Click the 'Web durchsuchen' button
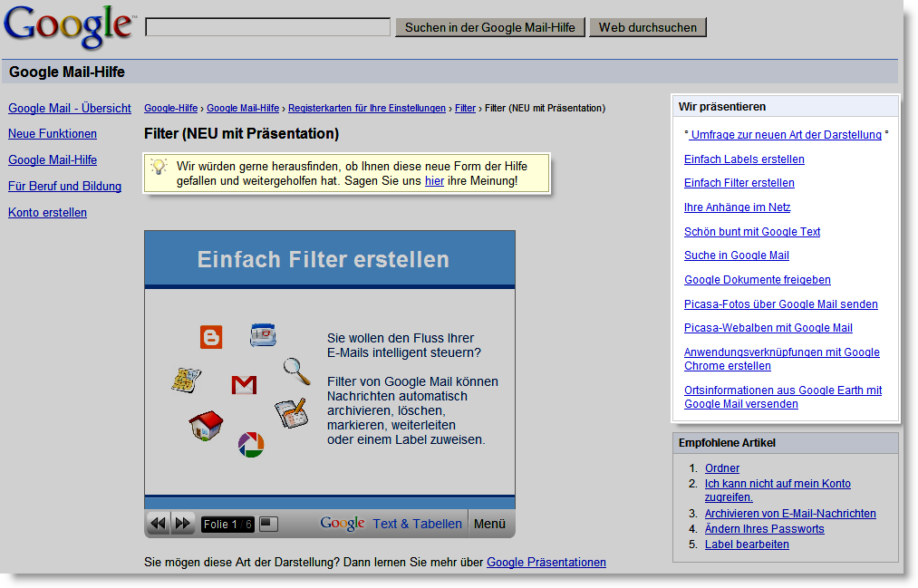 tap(648, 27)
